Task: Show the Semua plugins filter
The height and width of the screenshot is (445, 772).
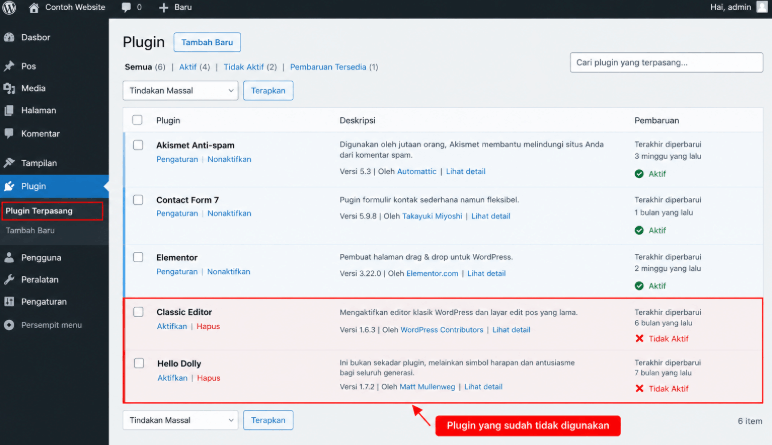Action: coord(138,67)
